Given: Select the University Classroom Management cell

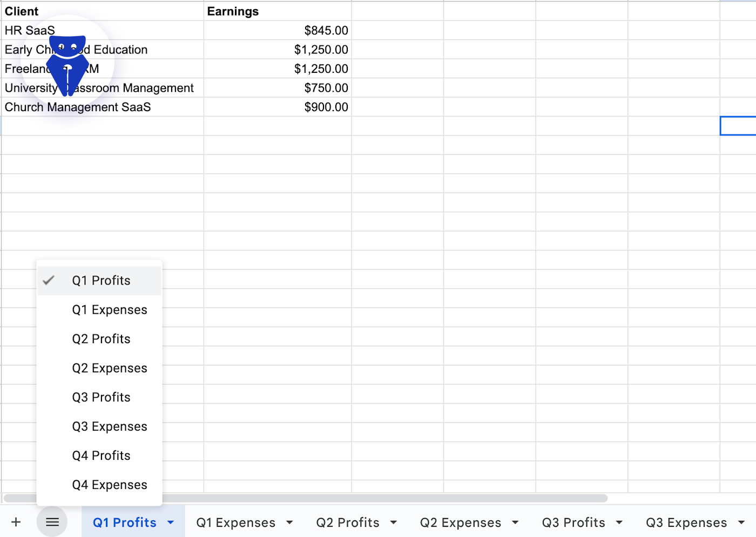Looking at the screenshot, I should pyautogui.click(x=103, y=88).
